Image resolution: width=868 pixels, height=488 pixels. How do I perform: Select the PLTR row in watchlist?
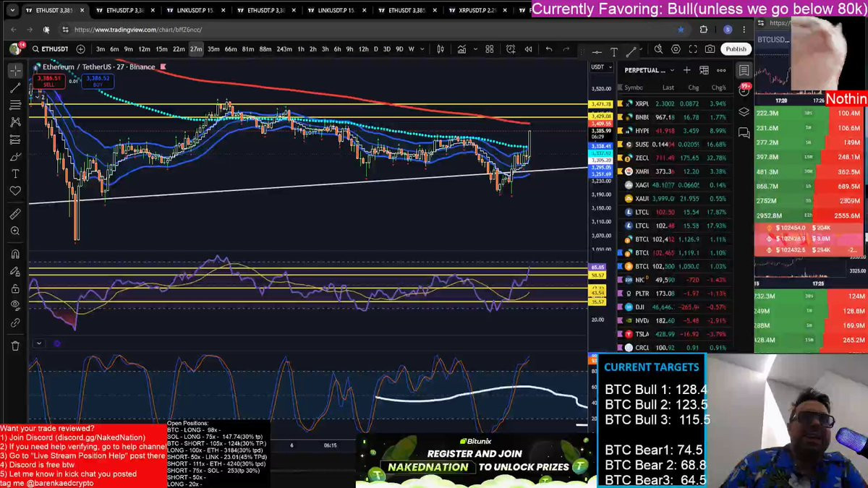pos(674,294)
